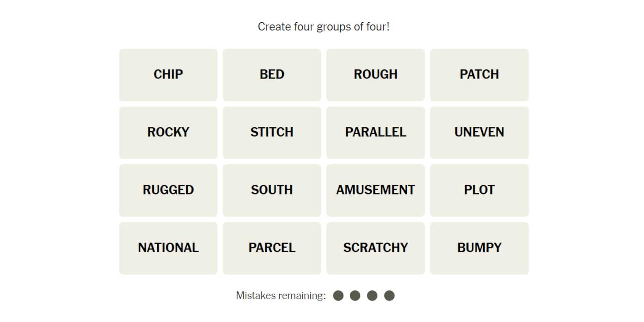Pick the PARCEL tile

click(272, 248)
